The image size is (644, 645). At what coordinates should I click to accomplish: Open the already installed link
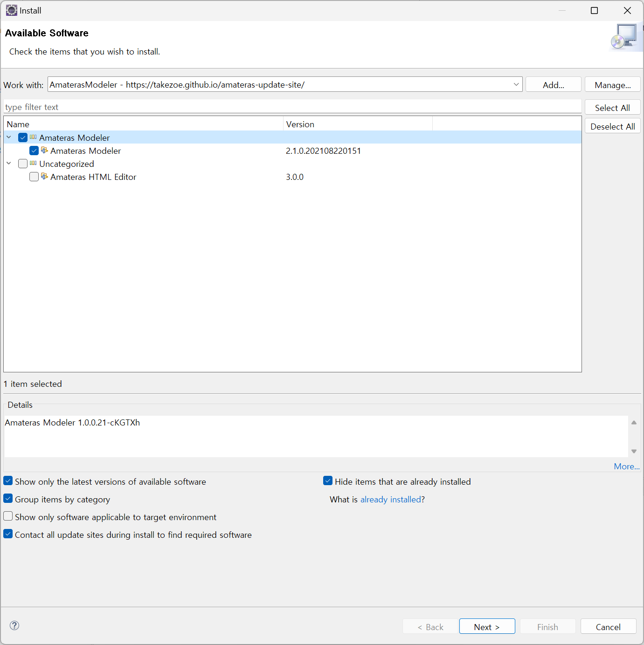[x=390, y=500]
